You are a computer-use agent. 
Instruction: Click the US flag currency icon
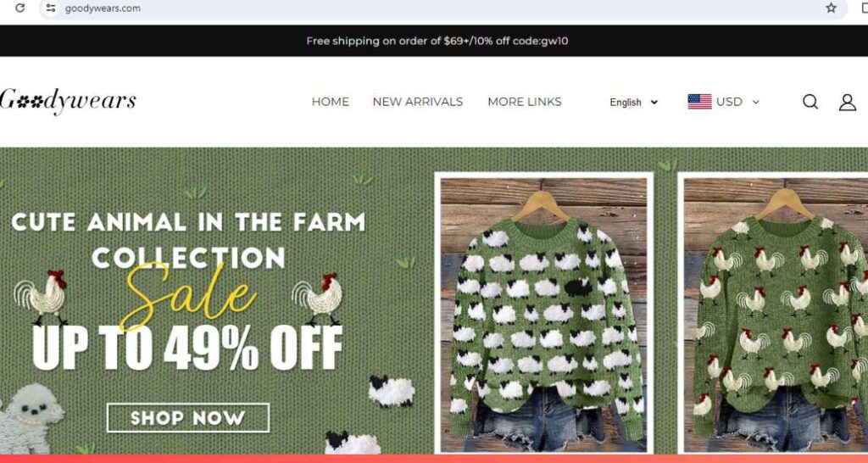click(x=699, y=102)
